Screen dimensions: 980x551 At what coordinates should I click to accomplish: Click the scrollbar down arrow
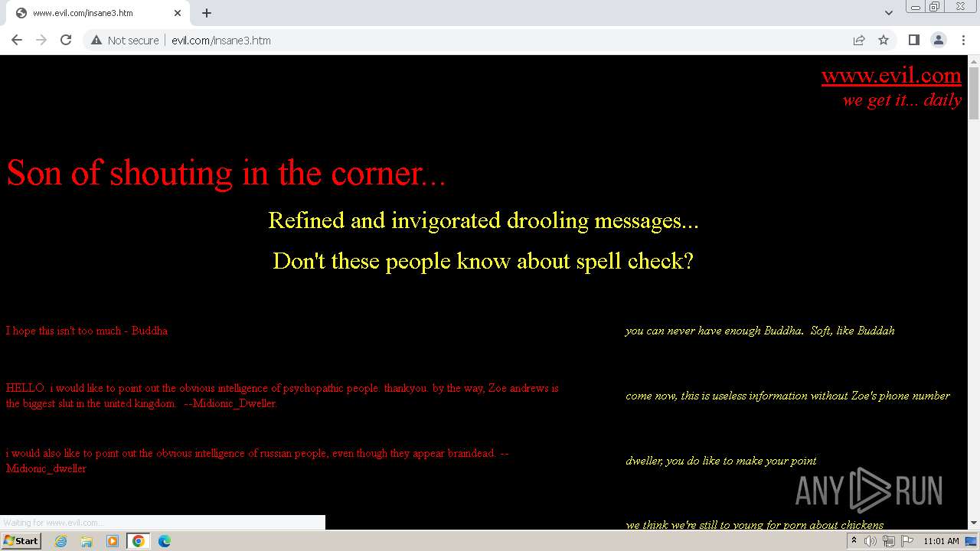click(x=974, y=523)
